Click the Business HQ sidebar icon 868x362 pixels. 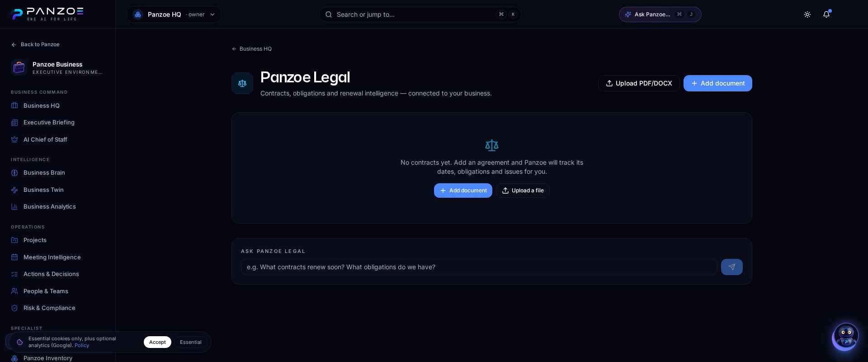[x=14, y=105]
